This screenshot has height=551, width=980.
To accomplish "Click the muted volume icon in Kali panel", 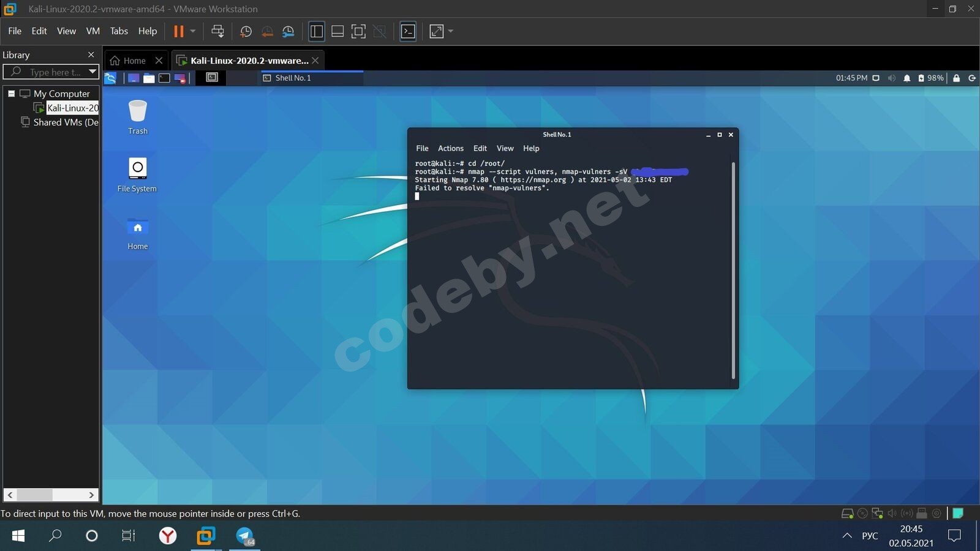I will coord(892,78).
